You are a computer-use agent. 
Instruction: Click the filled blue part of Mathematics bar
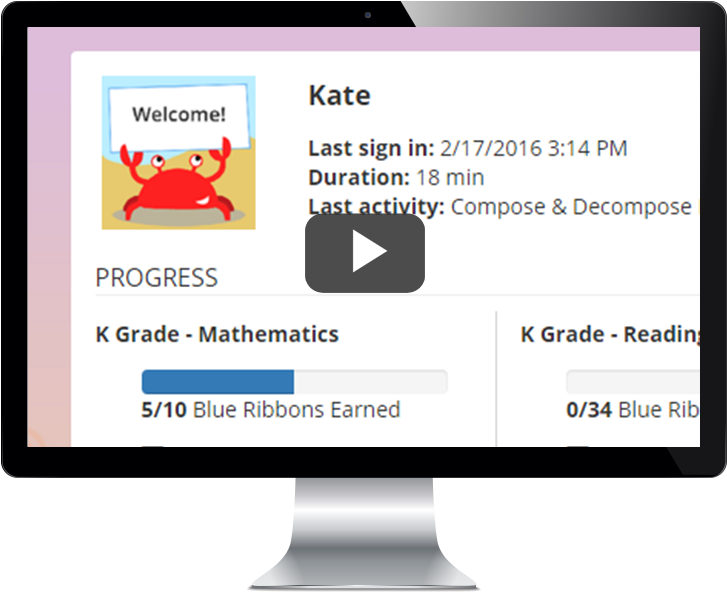click(218, 382)
